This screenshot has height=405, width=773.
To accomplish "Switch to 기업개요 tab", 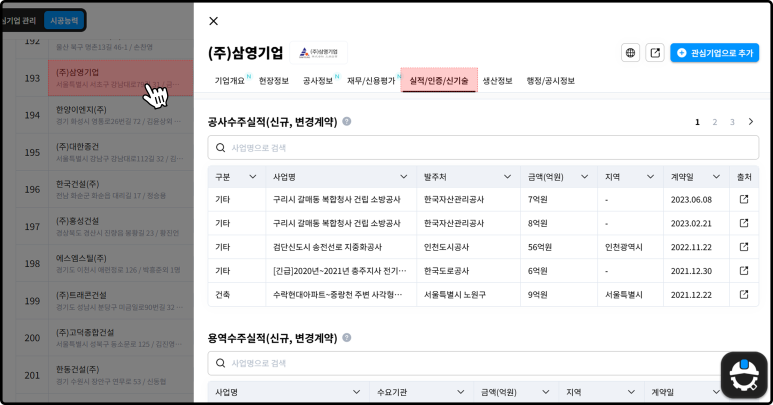I will tap(230, 81).
